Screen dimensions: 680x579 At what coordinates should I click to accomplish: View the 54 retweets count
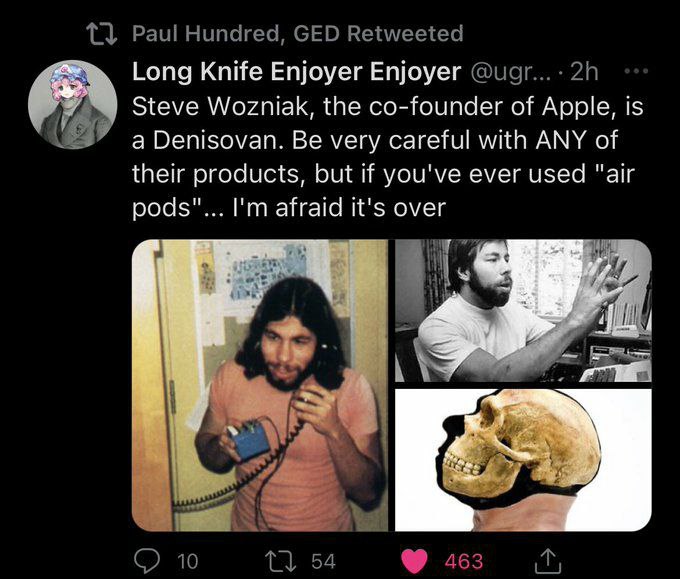click(323, 561)
